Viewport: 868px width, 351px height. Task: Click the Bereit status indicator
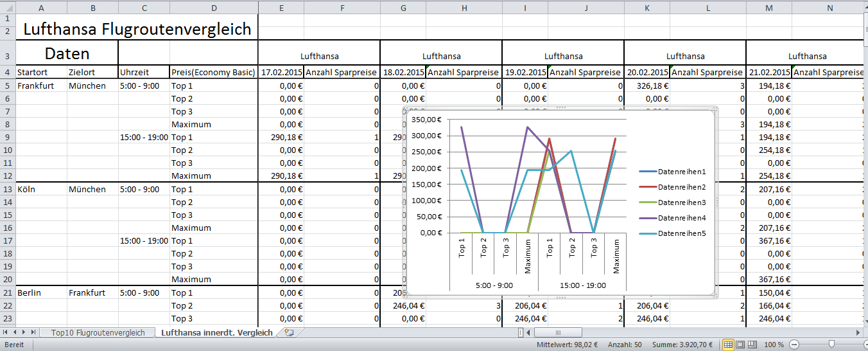(x=13, y=345)
